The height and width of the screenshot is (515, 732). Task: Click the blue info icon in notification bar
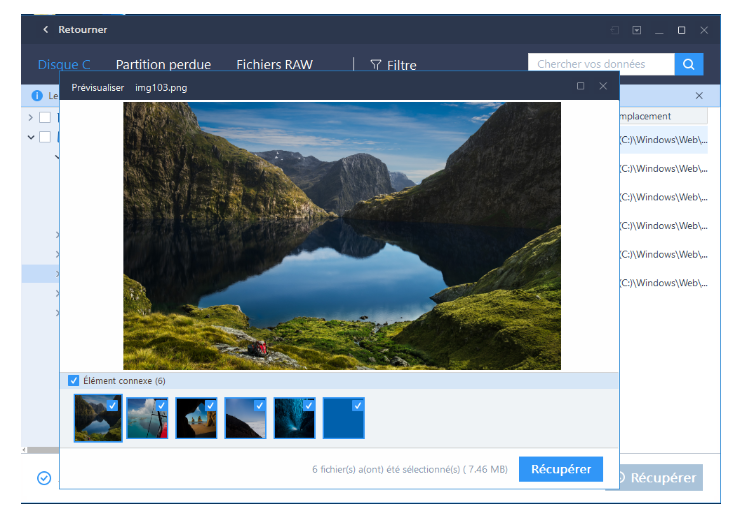click(x=37, y=96)
